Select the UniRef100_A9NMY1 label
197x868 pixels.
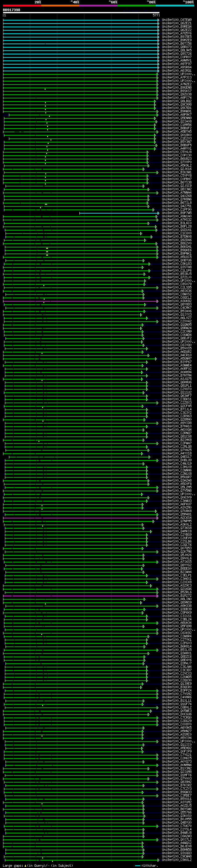click(176, 61)
